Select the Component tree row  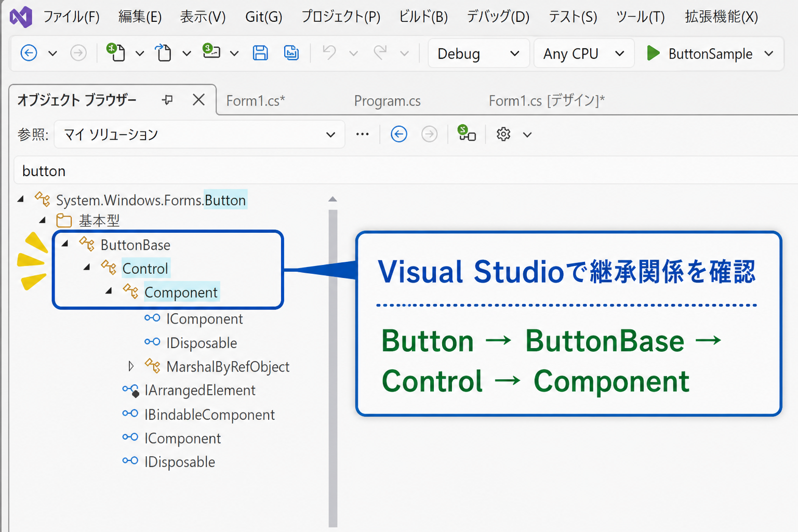point(181,292)
